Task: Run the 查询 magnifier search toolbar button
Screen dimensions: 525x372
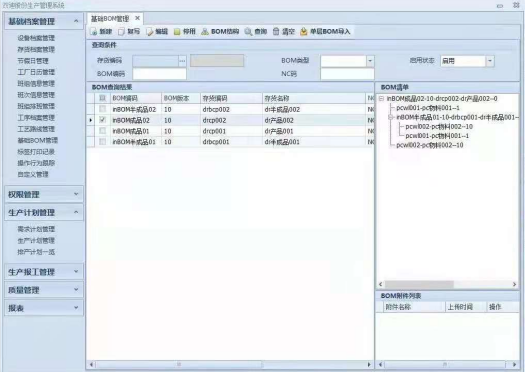Action: coord(256,31)
